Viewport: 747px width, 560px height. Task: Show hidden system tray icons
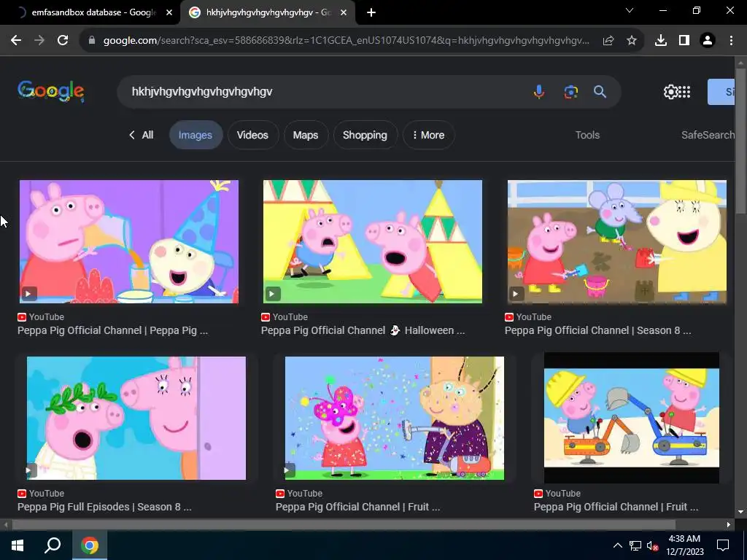617,545
